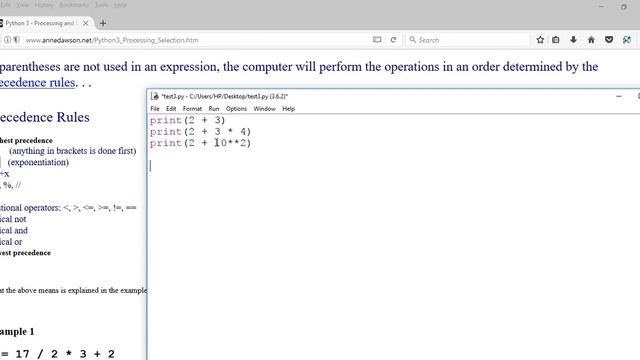Viewport: 640px width, 360px height.
Task: Minimize the test3.py IDLE window
Action: click(619, 96)
